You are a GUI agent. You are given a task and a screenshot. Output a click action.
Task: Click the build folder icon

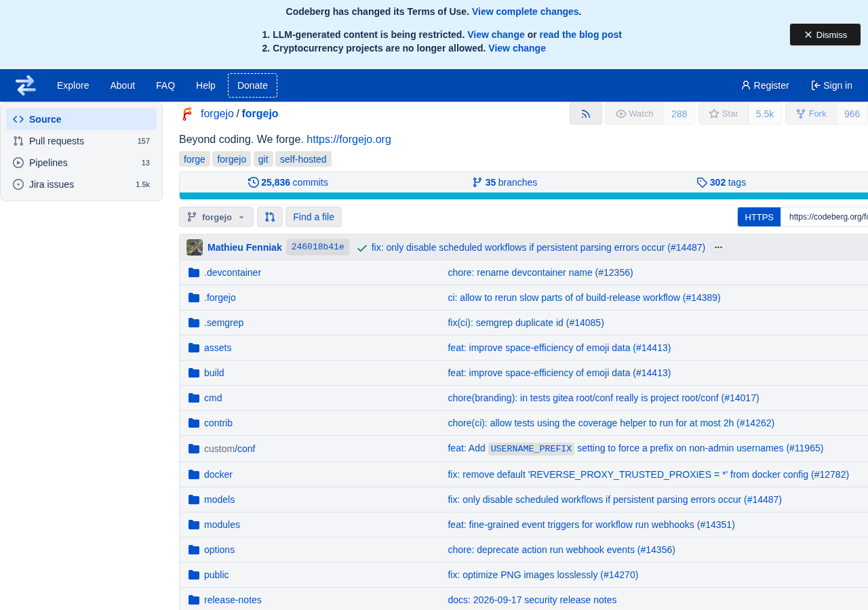(194, 373)
